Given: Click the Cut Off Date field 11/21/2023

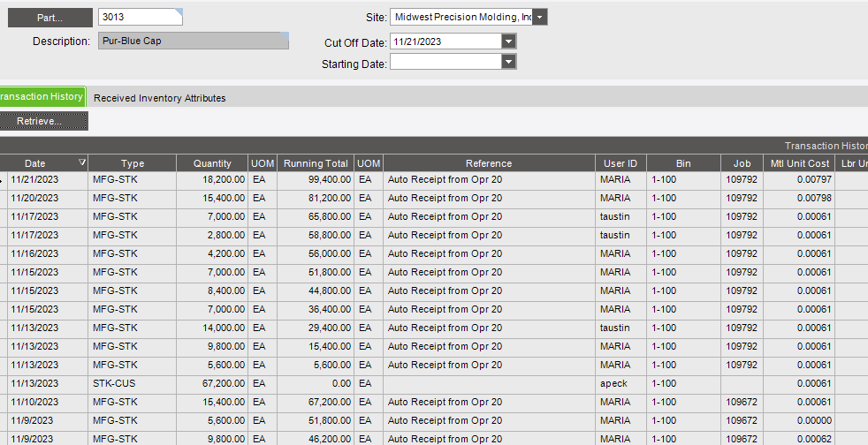Looking at the screenshot, I should coord(445,41).
